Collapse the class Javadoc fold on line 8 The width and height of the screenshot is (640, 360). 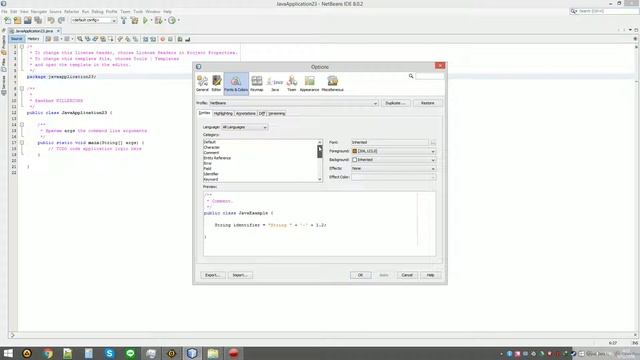[x=22, y=89]
